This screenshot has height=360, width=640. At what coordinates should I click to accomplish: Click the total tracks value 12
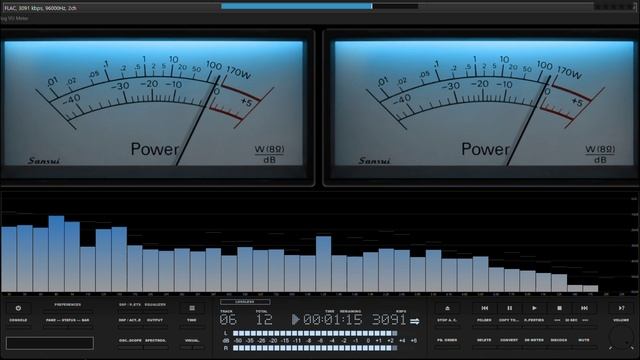[x=264, y=320]
